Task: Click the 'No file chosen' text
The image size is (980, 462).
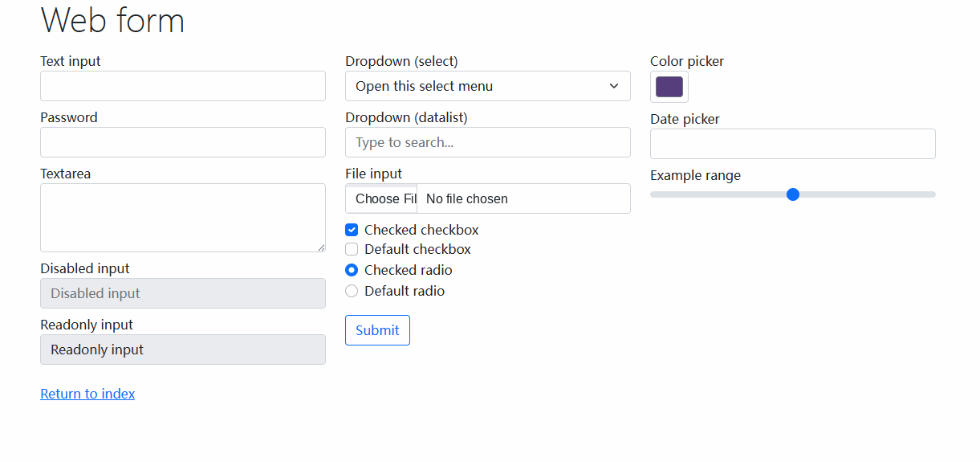Action: 467,198
